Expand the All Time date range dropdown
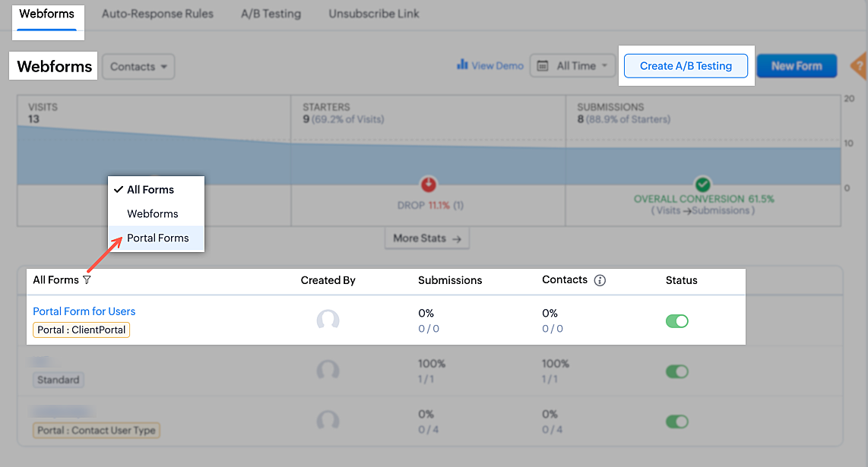The width and height of the screenshot is (868, 467). [x=572, y=66]
